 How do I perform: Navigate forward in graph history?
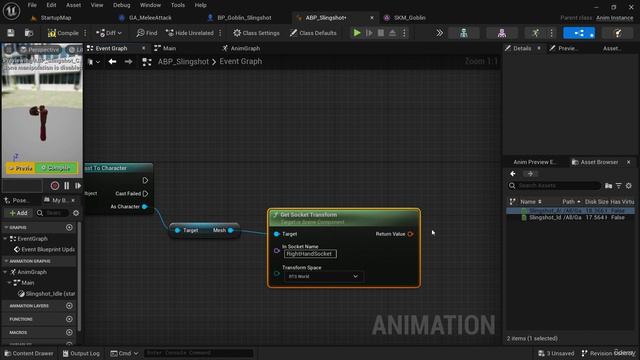129,62
